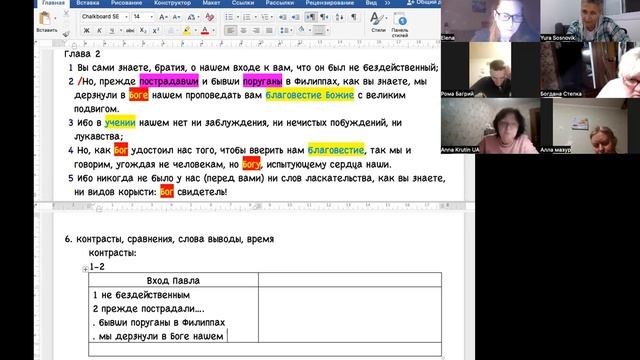The height and width of the screenshot is (360, 640).
Task: Paste using the Вставить clipboard icon
Action: [x=44, y=18]
